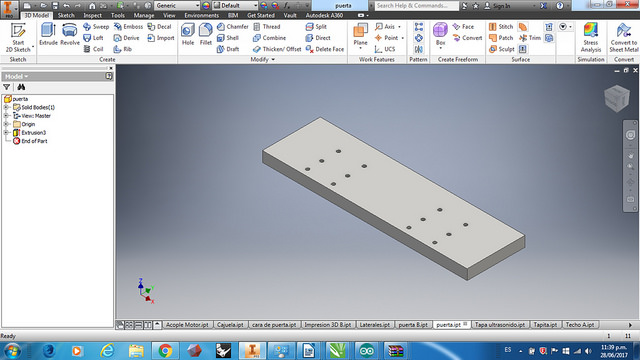
Task: Click the ViewCube in the viewport
Action: pos(617,98)
